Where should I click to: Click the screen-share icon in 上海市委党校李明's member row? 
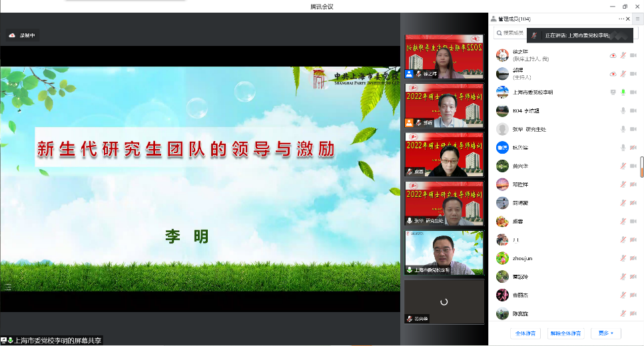(612, 92)
